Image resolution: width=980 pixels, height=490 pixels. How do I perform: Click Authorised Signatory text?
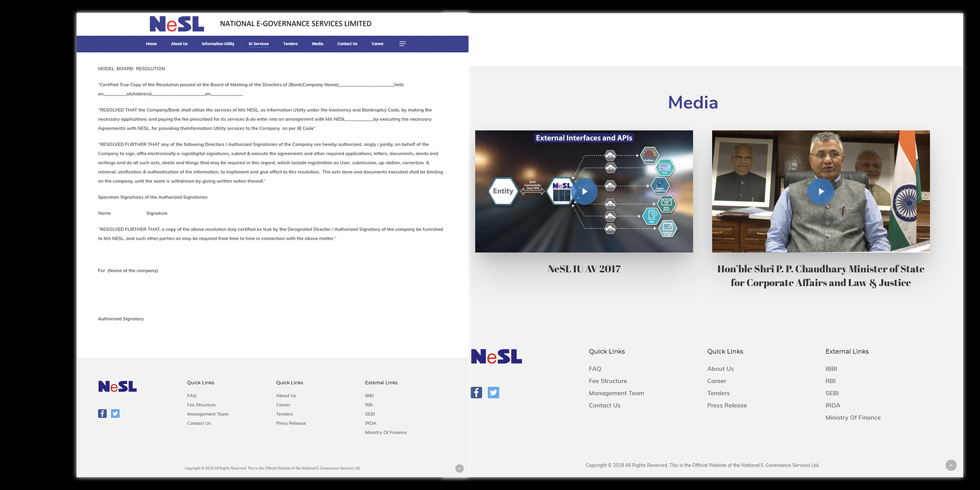tap(121, 319)
